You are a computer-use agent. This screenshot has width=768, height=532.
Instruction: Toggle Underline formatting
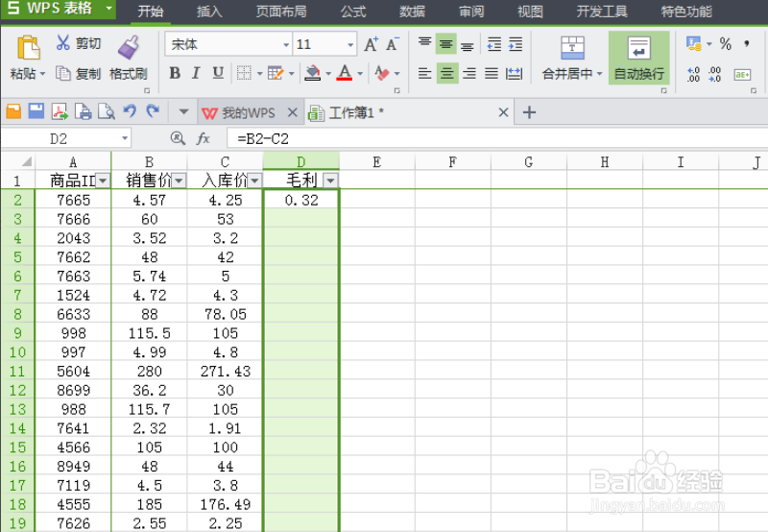coord(218,74)
